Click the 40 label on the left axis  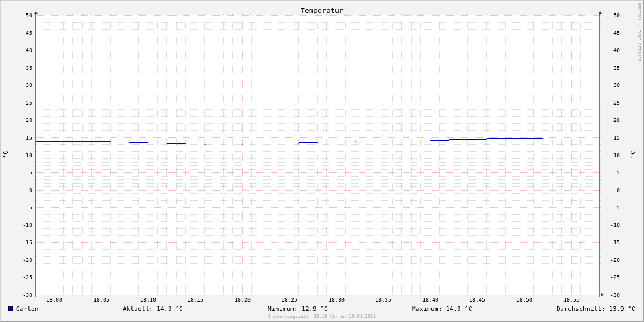[29, 50]
